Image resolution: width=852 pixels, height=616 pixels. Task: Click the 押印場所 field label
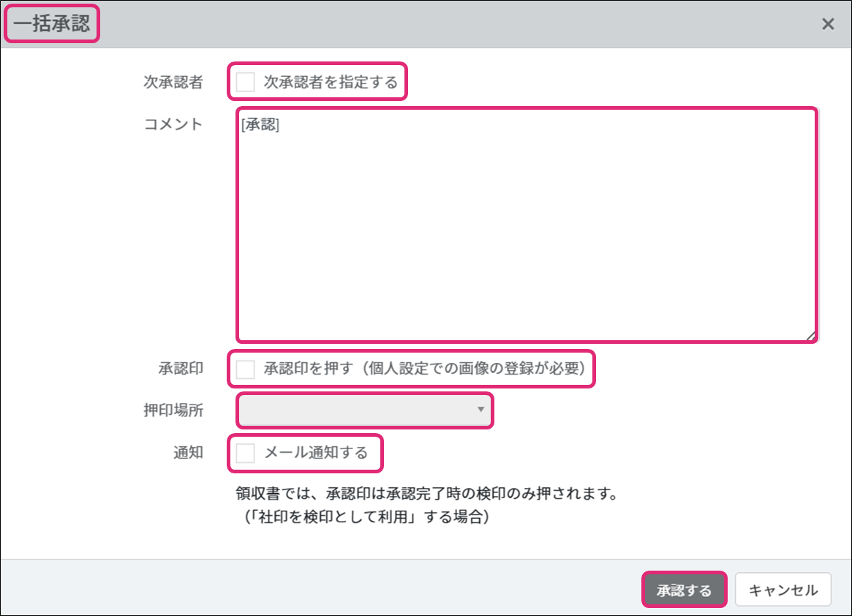173,410
